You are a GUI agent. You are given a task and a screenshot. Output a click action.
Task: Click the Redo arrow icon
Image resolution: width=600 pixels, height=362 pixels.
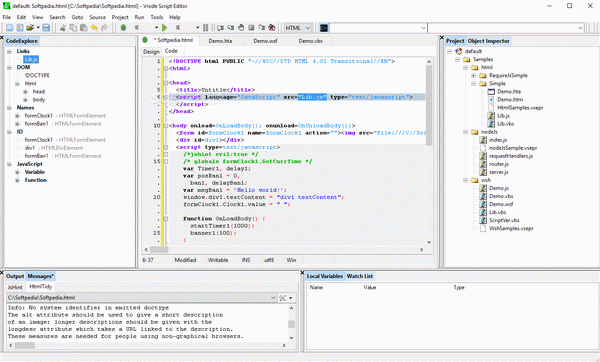coord(104,28)
